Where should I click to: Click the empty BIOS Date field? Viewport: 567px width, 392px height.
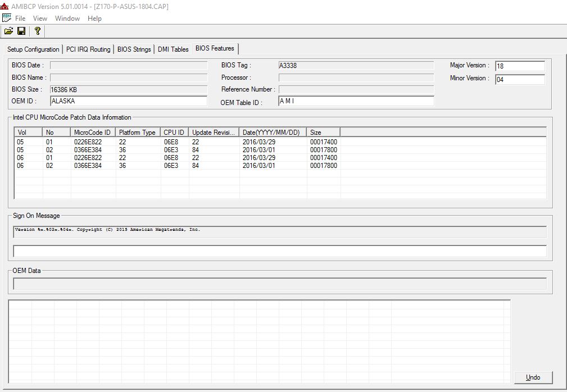pos(129,65)
